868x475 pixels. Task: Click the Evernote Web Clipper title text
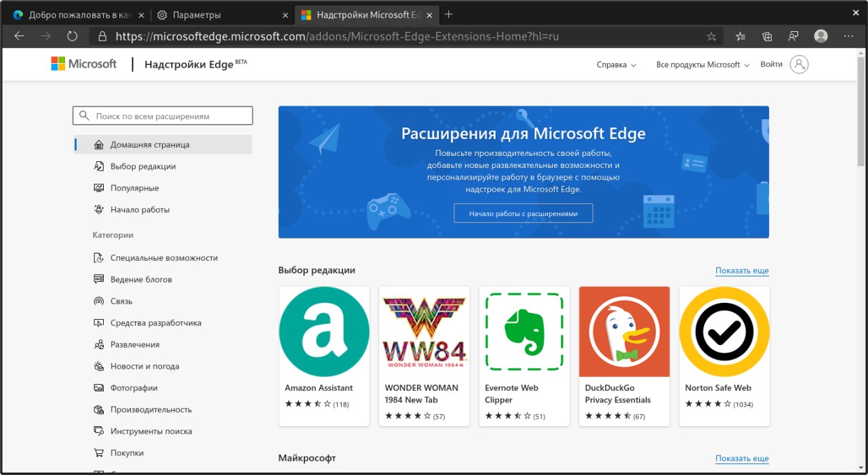[512, 394]
